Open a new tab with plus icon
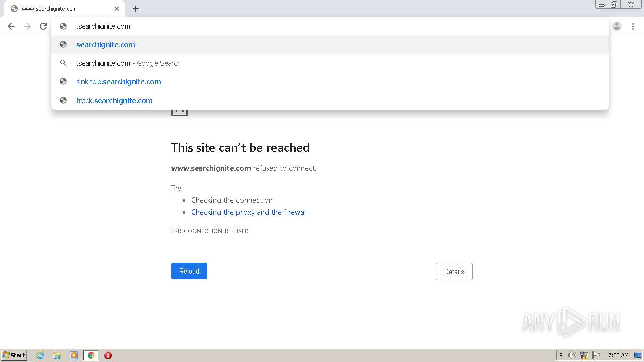This screenshot has height=362, width=644. coord(136,9)
